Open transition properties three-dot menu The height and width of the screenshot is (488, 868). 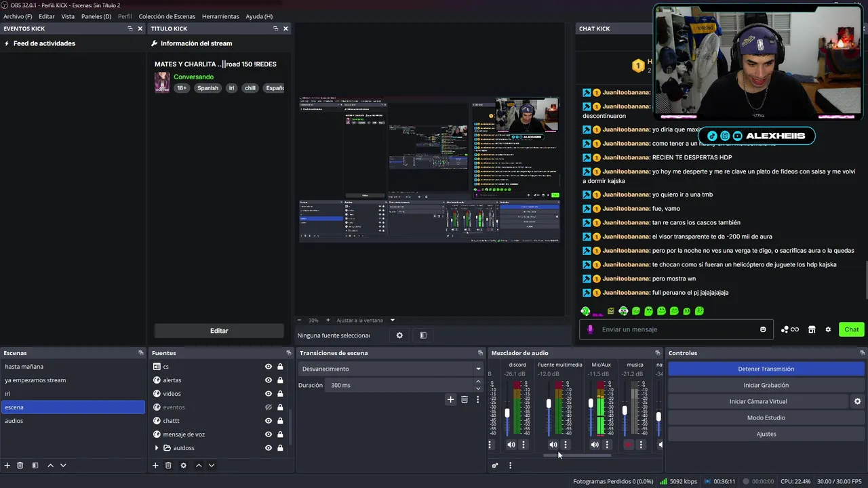tap(477, 400)
